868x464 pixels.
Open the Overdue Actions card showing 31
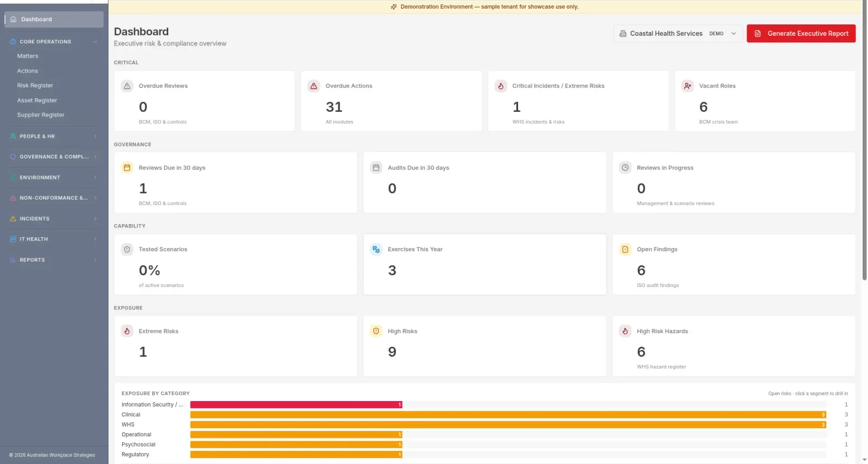[391, 101]
